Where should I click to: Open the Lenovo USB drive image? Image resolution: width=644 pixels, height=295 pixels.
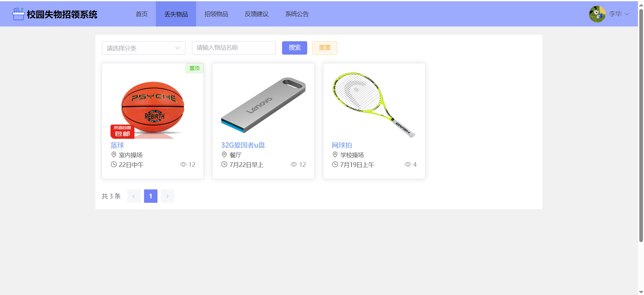click(263, 105)
